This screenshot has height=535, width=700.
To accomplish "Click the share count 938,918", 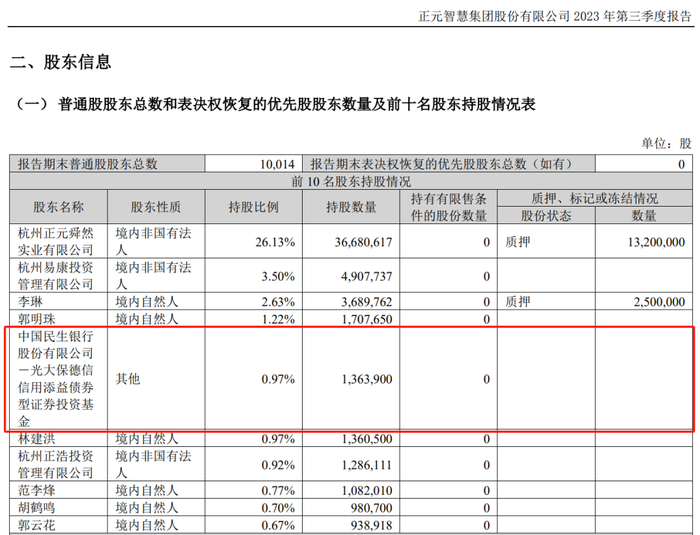I will pos(371,526).
